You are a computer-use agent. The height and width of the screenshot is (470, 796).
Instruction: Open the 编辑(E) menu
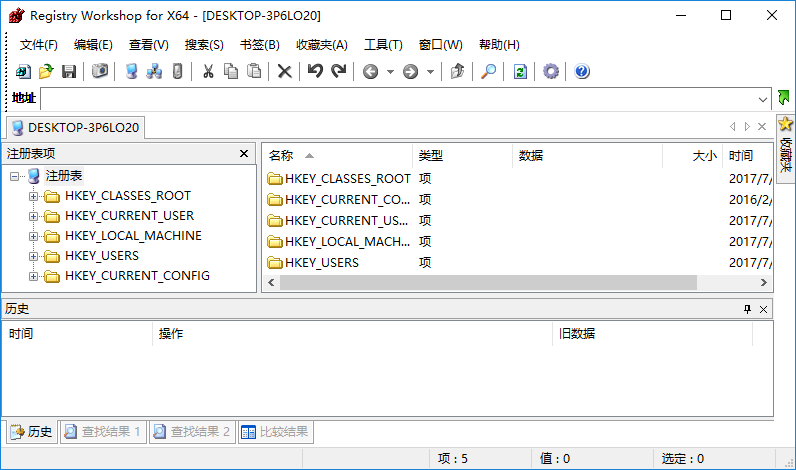[x=93, y=45]
